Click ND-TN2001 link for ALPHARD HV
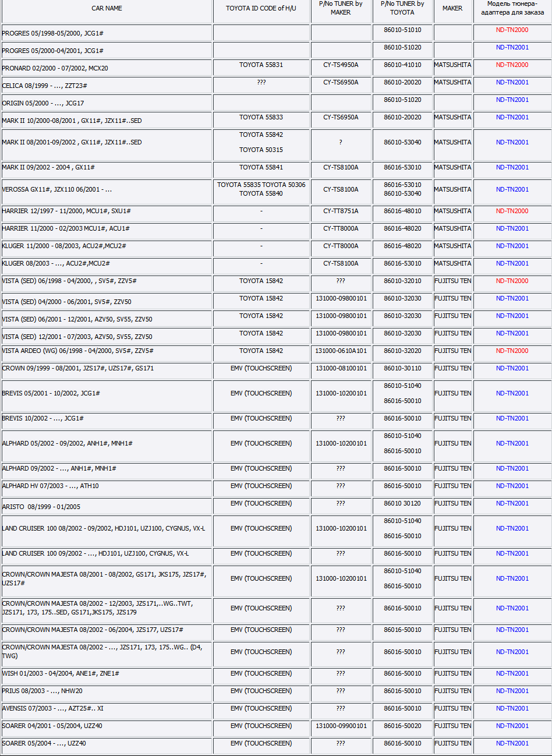The image size is (552, 756). pyautogui.click(x=512, y=486)
